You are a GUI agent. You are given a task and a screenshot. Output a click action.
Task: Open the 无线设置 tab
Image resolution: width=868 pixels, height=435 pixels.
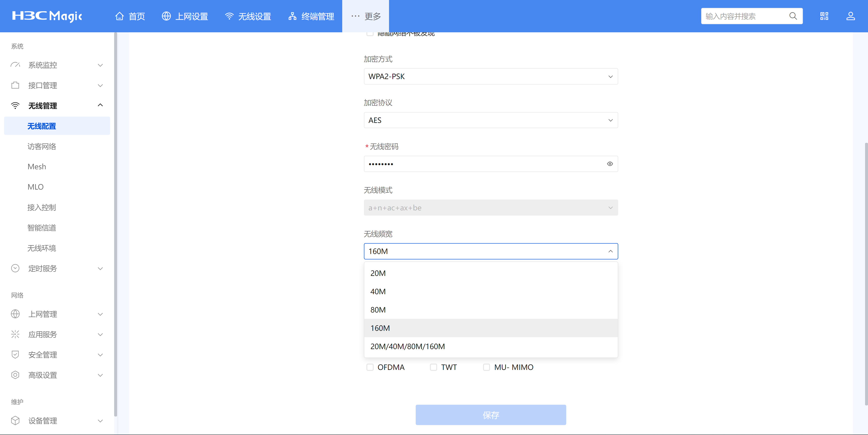pyautogui.click(x=248, y=16)
